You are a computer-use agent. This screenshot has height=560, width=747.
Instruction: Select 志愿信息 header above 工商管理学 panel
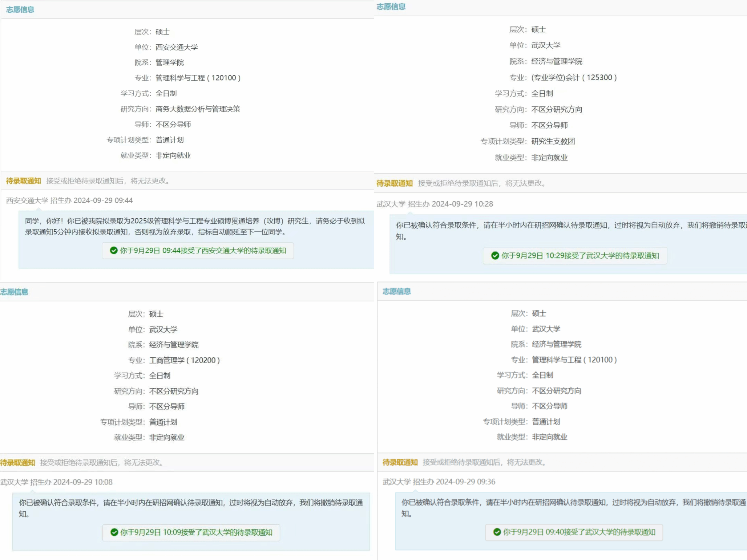click(14, 292)
